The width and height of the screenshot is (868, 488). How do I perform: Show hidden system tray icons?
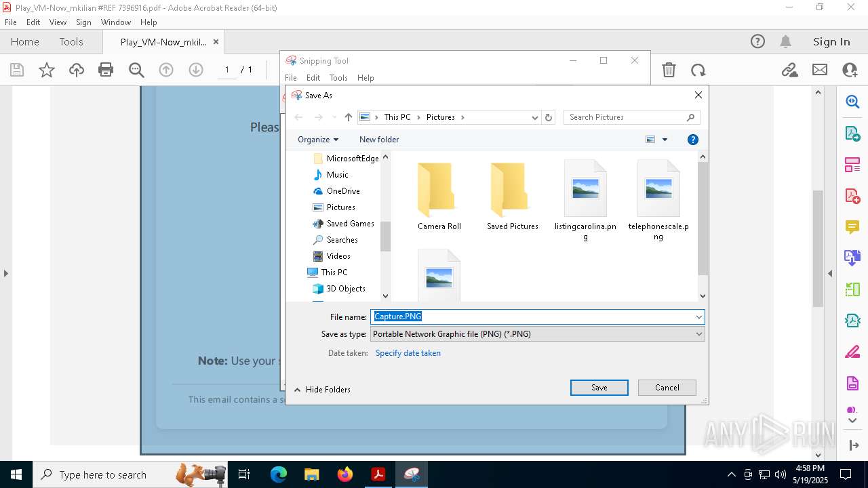point(731,474)
